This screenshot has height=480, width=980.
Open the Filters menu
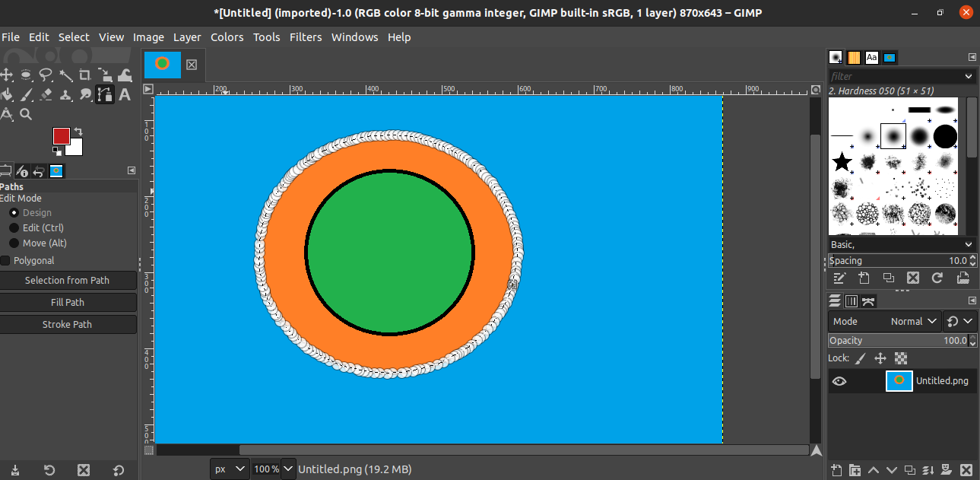306,37
